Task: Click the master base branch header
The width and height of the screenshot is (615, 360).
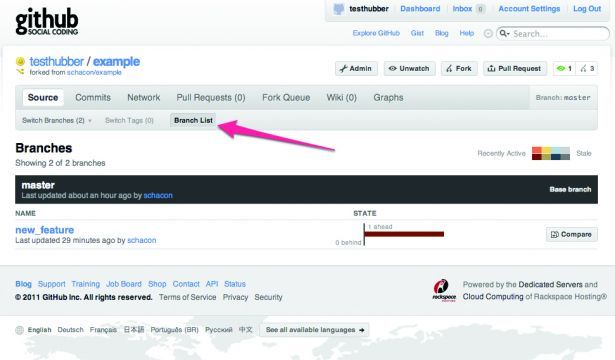Action: [x=306, y=189]
